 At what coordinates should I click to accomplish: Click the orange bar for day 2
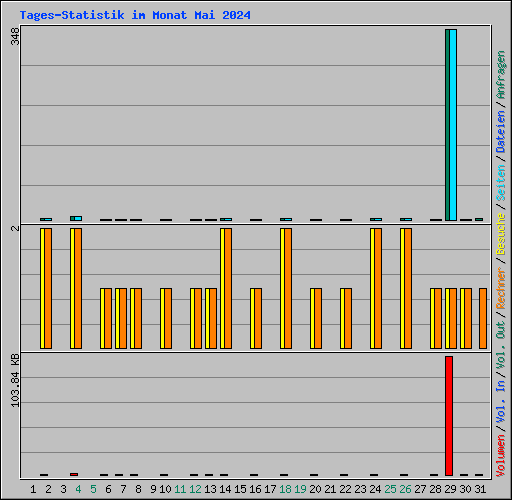(x=48, y=288)
